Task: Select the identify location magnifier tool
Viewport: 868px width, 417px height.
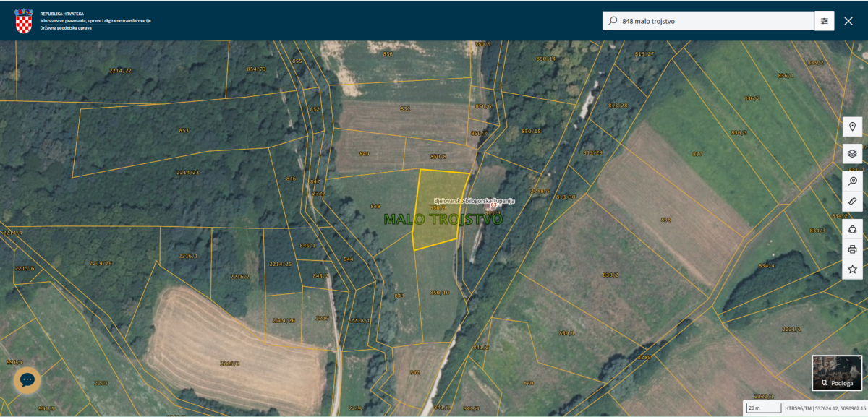Action: tap(852, 181)
